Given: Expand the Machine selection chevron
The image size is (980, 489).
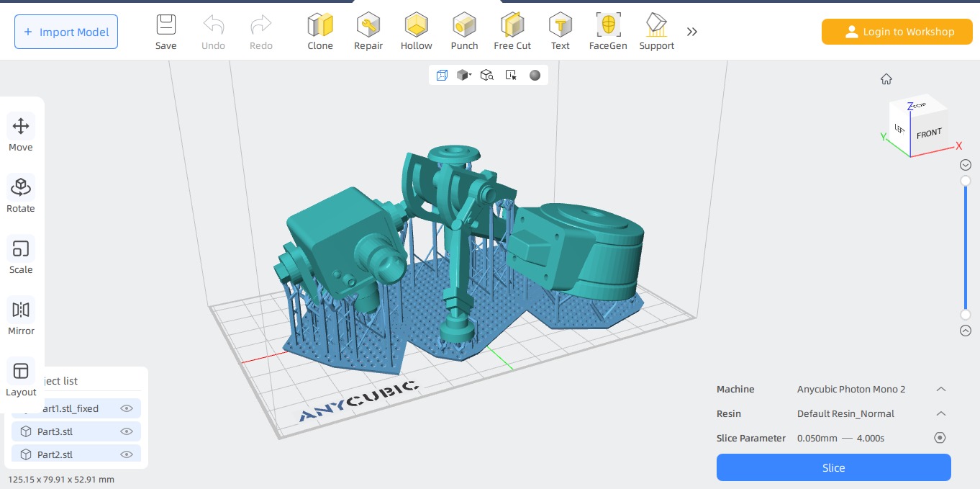Looking at the screenshot, I should click(940, 389).
